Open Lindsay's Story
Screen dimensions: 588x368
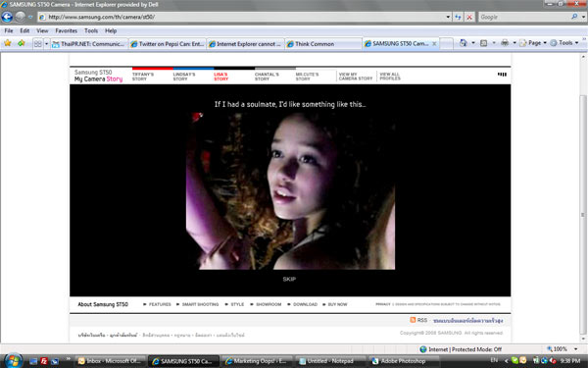(184, 77)
